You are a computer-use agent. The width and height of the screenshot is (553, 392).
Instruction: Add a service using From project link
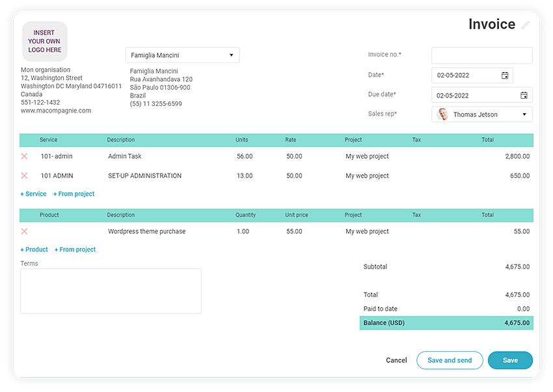tap(74, 194)
